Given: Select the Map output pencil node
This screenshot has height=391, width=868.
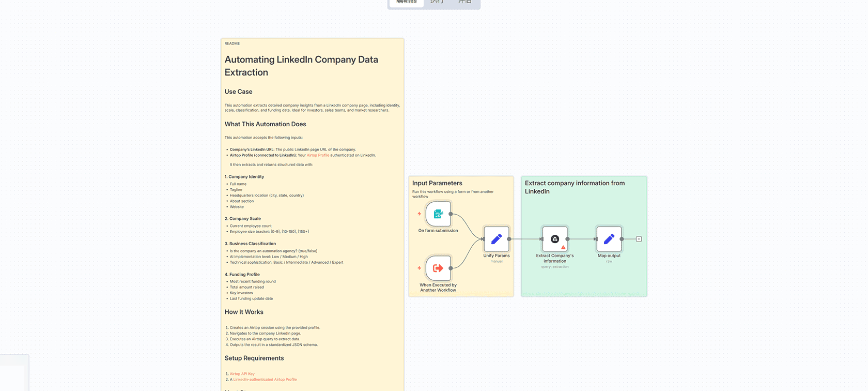Looking at the screenshot, I should 609,239.
